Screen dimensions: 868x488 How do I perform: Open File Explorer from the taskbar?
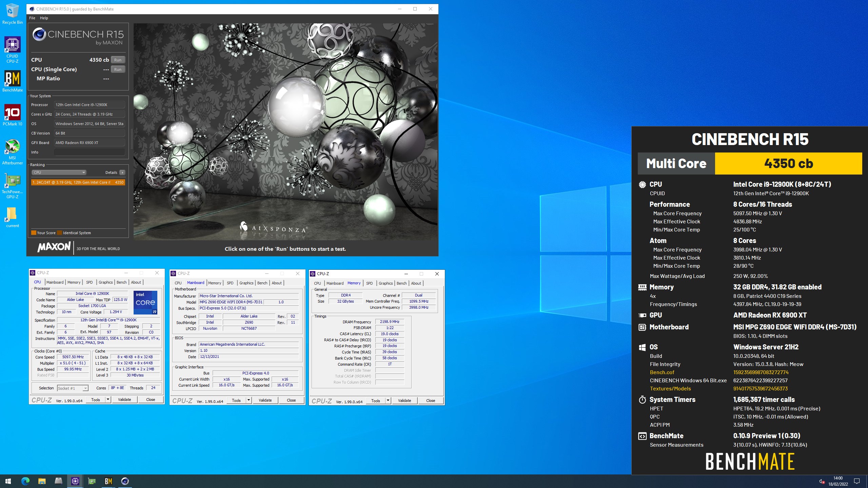42,481
